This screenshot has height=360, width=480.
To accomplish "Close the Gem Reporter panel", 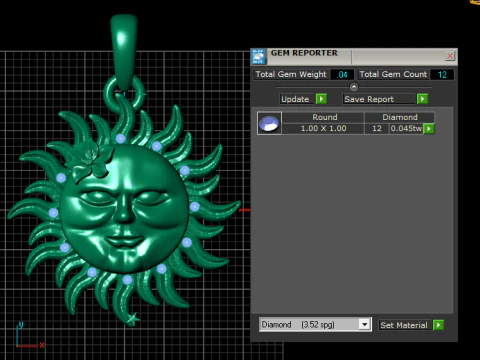I will 450,56.
